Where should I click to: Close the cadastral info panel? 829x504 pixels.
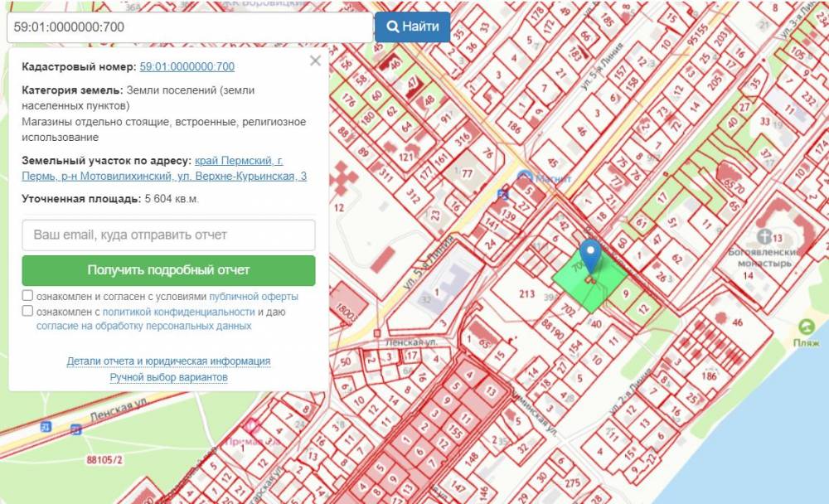(x=315, y=61)
